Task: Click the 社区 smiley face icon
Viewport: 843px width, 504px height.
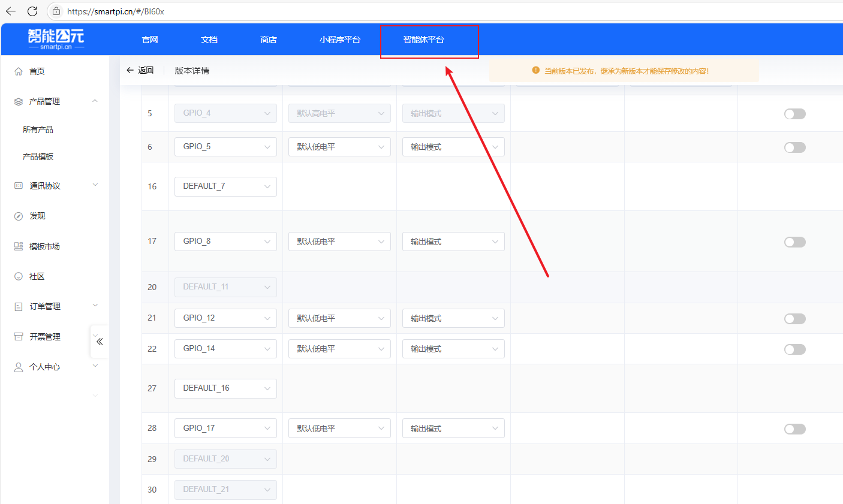Action: [19, 276]
